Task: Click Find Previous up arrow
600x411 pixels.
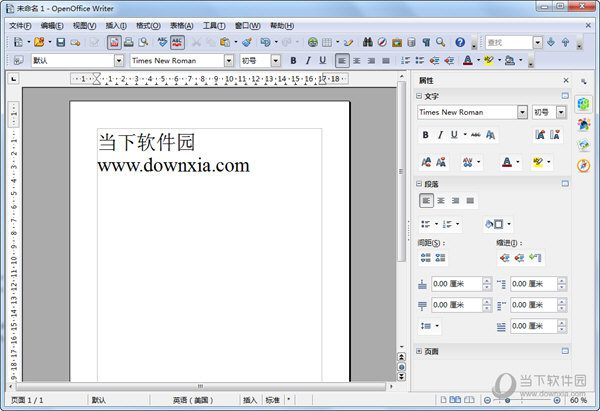Action: pyautogui.click(x=565, y=42)
